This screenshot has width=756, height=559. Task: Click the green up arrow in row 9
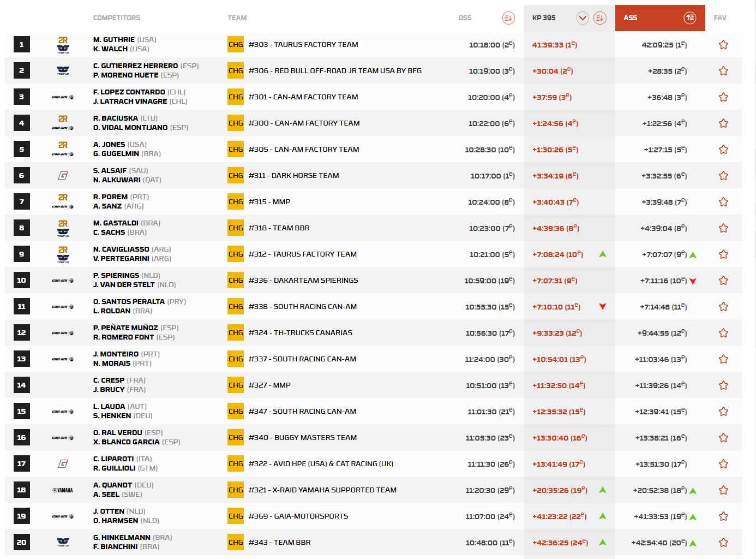click(x=603, y=254)
